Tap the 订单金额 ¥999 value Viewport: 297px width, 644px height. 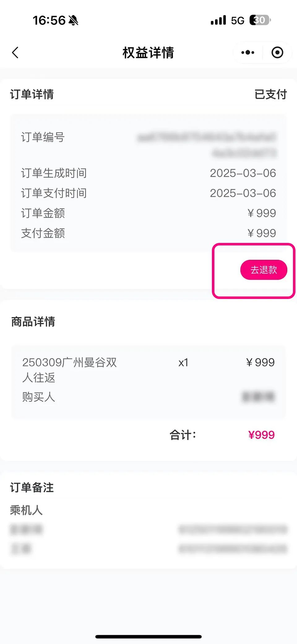(262, 213)
